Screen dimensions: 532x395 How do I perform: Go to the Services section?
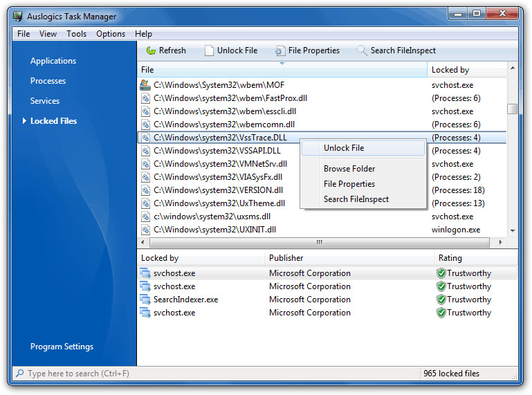45,101
